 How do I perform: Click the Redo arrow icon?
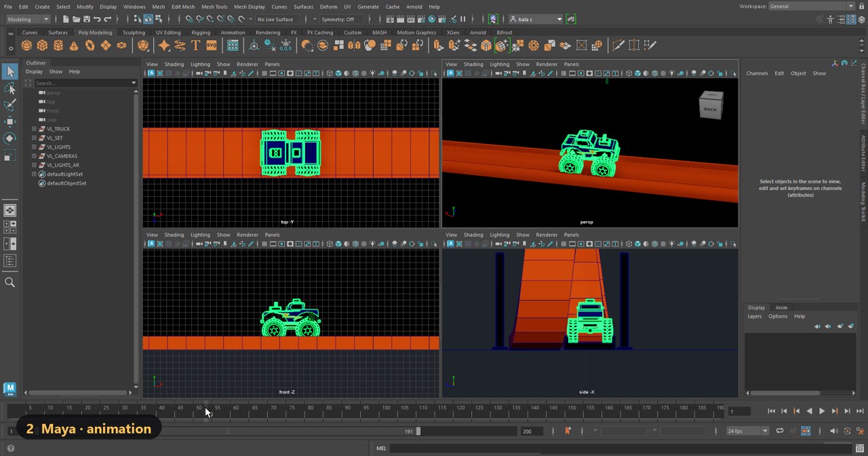(x=108, y=19)
